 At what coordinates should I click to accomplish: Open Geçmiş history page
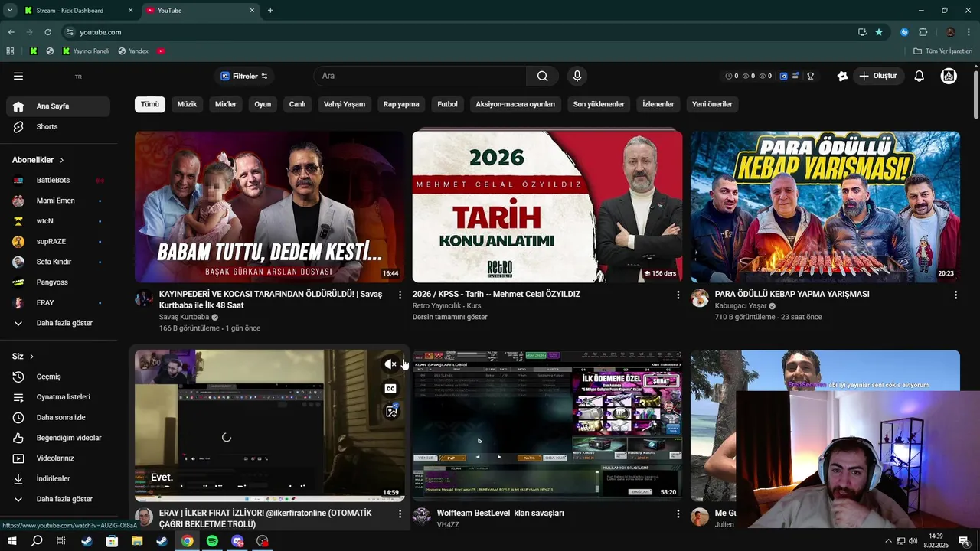pyautogui.click(x=58, y=377)
